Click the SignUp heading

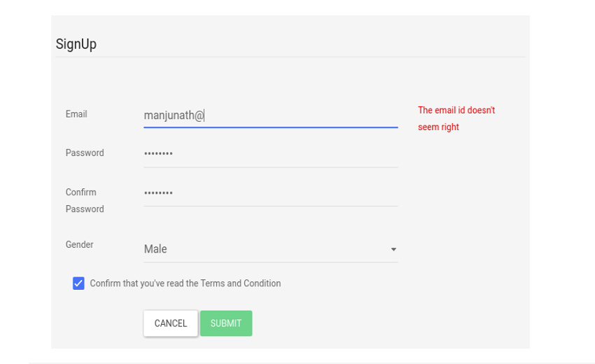click(76, 44)
